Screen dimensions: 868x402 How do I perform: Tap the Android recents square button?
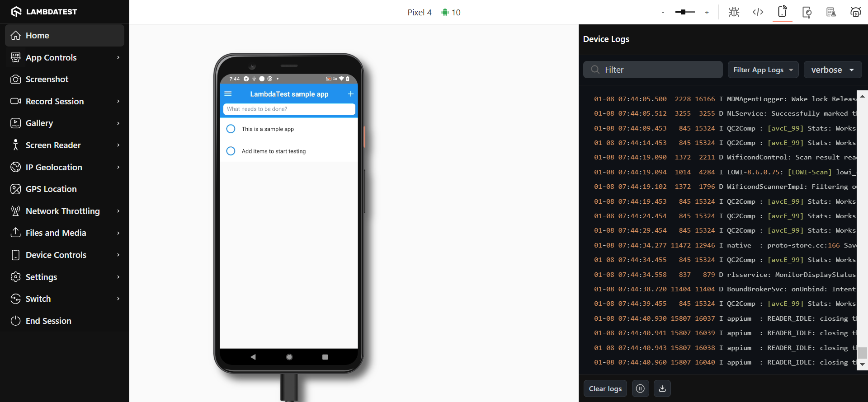pyautogui.click(x=325, y=357)
